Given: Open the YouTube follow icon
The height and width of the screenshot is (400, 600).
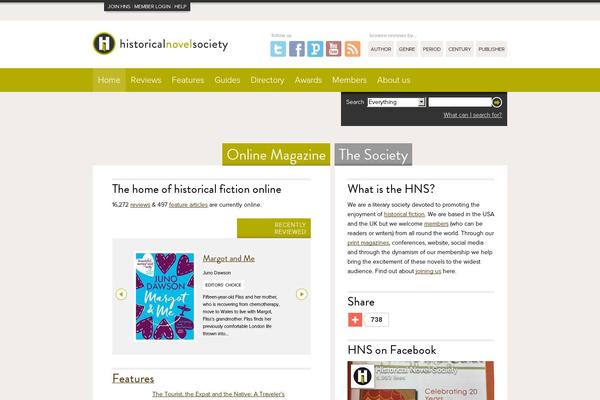Looking at the screenshot, I should (x=333, y=49).
